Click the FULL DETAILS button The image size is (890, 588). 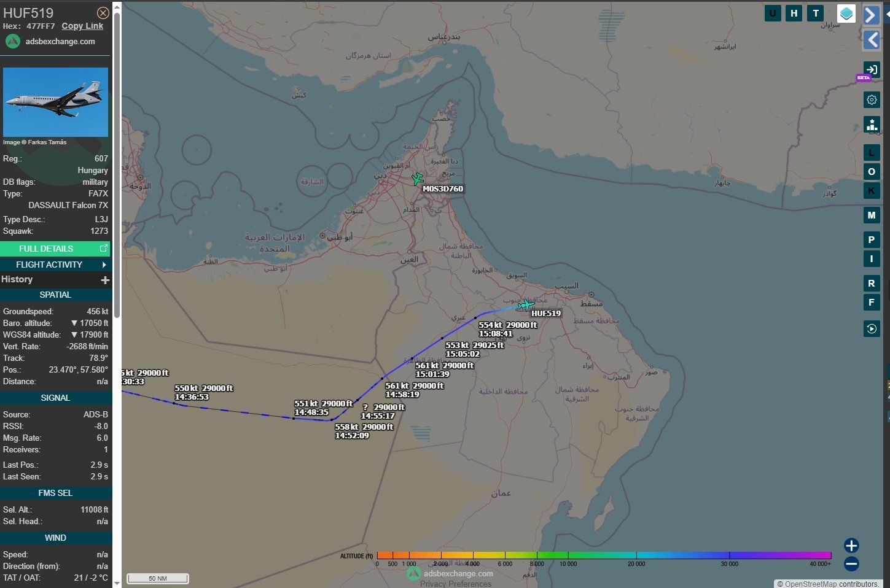click(x=55, y=249)
